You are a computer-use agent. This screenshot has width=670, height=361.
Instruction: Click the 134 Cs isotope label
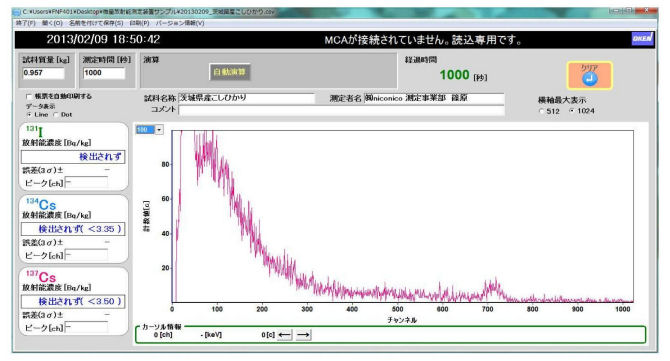point(41,204)
